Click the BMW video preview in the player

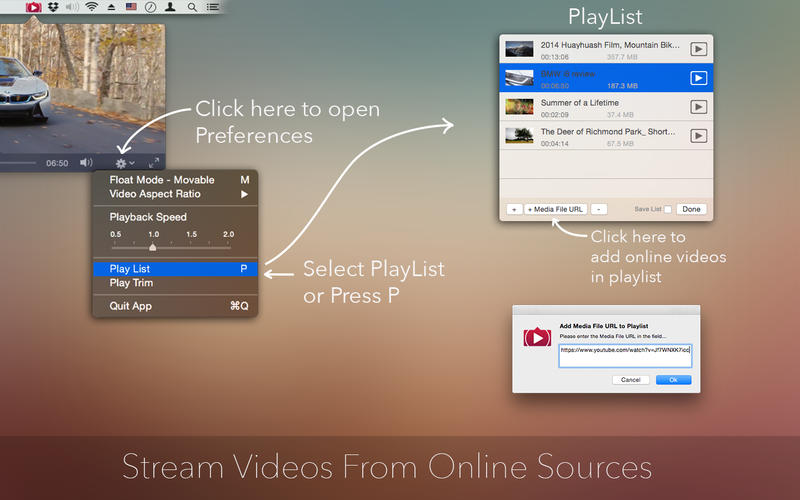click(82, 88)
